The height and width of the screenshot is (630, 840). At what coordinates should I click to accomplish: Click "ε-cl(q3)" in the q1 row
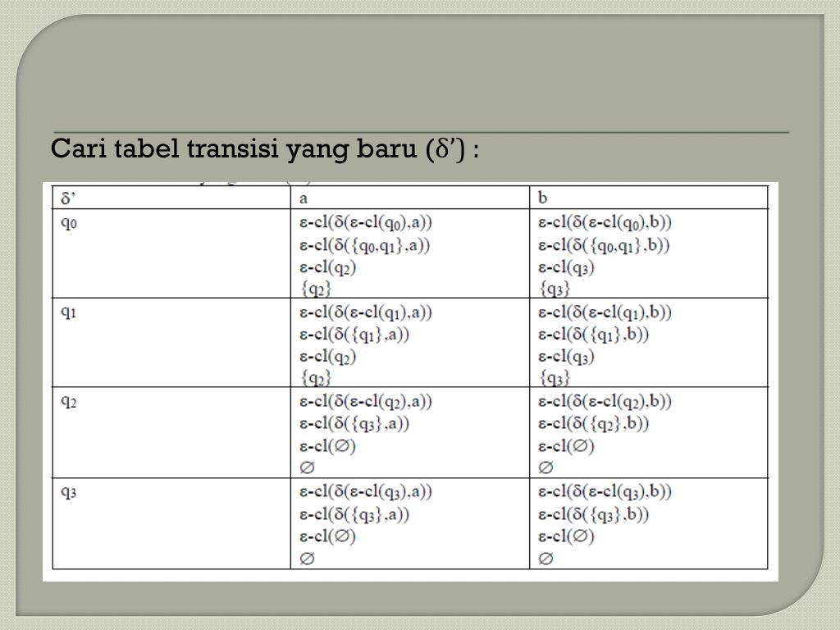[x=566, y=357]
